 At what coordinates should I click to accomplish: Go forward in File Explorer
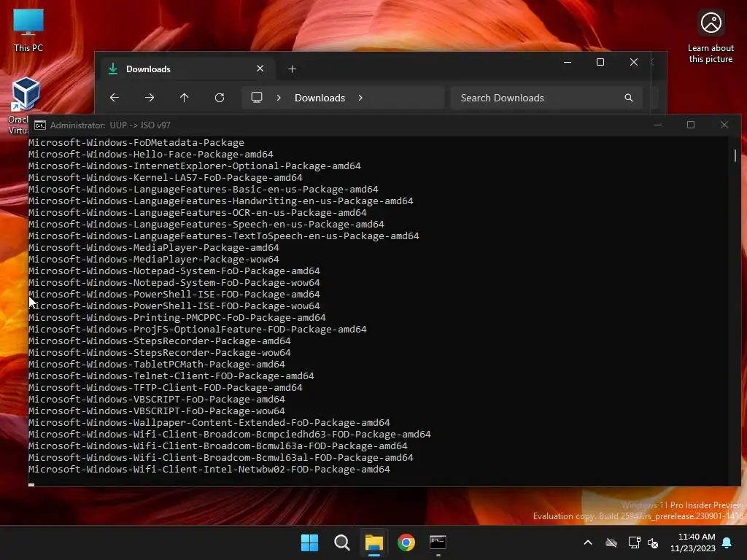coord(150,98)
